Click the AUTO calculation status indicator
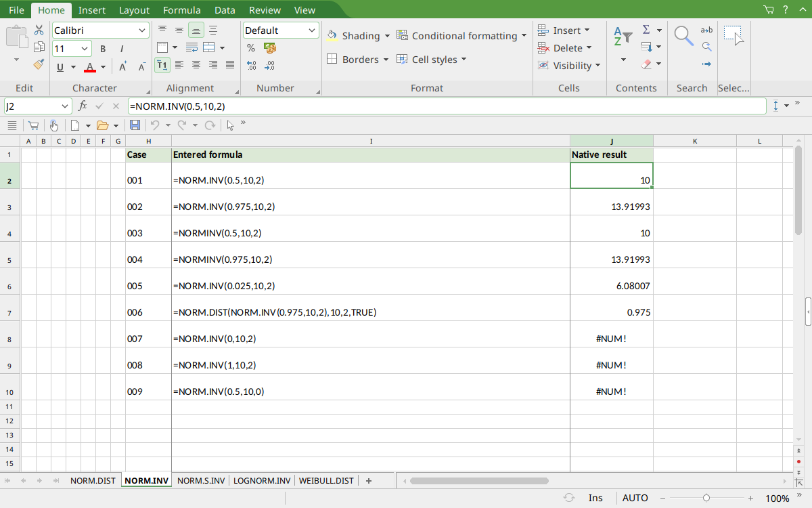This screenshot has width=812, height=508. [x=635, y=498]
